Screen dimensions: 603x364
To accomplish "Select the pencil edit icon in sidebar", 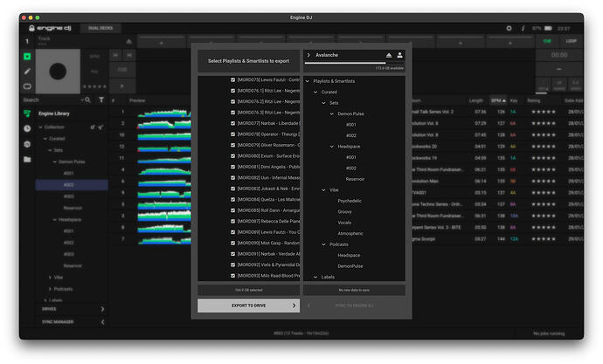I will pos(27,71).
